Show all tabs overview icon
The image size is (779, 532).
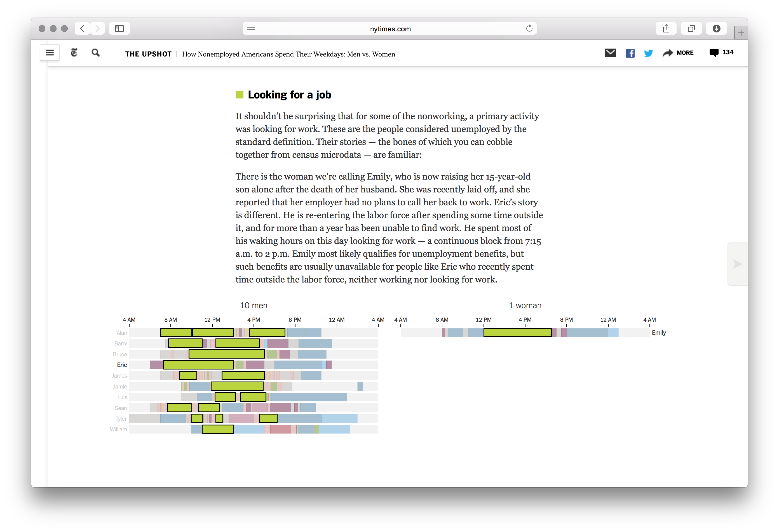click(x=691, y=29)
